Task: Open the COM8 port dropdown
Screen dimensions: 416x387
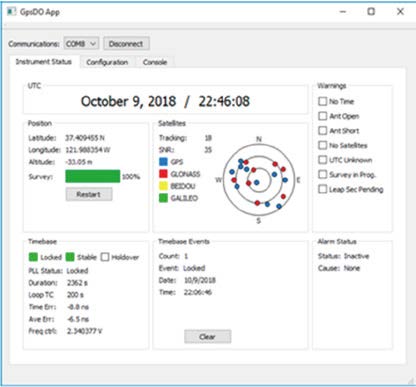Action: [81, 44]
